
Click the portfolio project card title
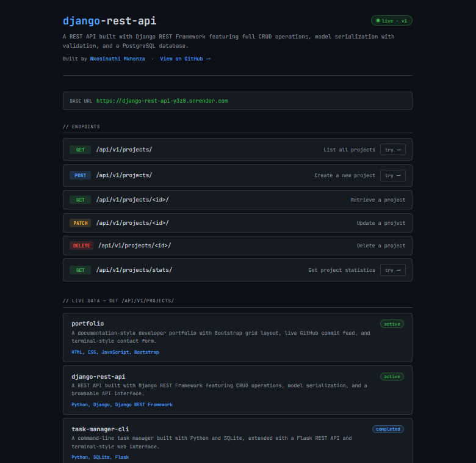(88, 324)
